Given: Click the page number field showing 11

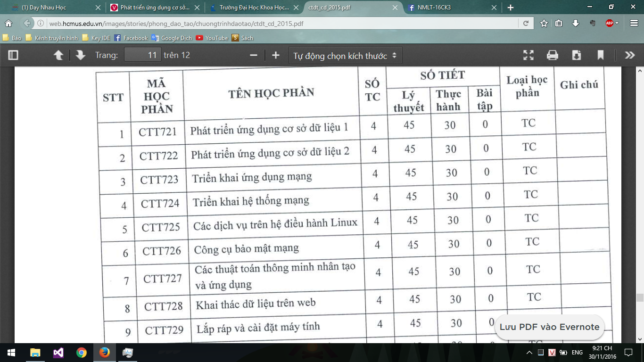Looking at the screenshot, I should (x=143, y=55).
